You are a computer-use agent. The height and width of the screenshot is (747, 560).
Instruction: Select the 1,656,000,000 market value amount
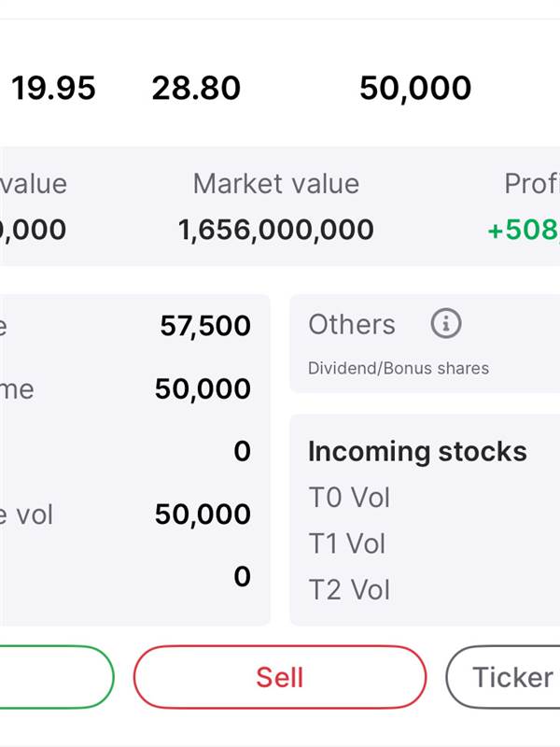[276, 230]
